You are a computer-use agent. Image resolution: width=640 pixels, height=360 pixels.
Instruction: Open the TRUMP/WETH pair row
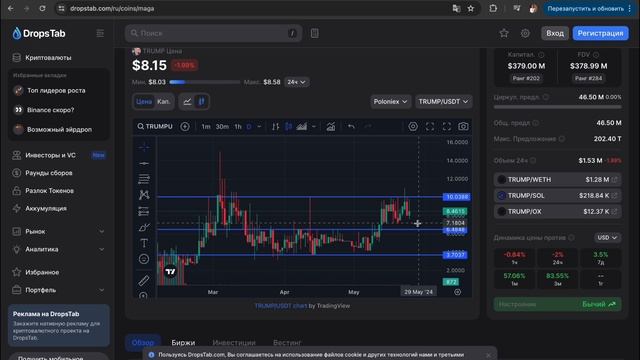tap(558, 180)
